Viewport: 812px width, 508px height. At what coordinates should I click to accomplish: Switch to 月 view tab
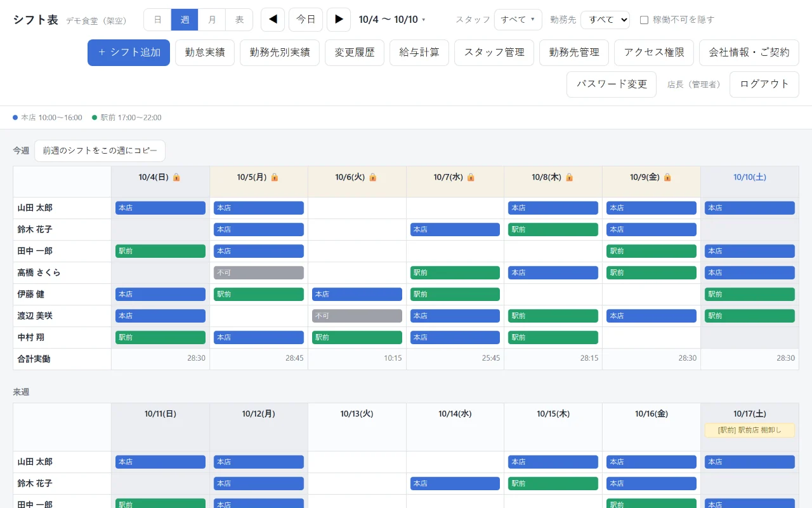[212, 20]
